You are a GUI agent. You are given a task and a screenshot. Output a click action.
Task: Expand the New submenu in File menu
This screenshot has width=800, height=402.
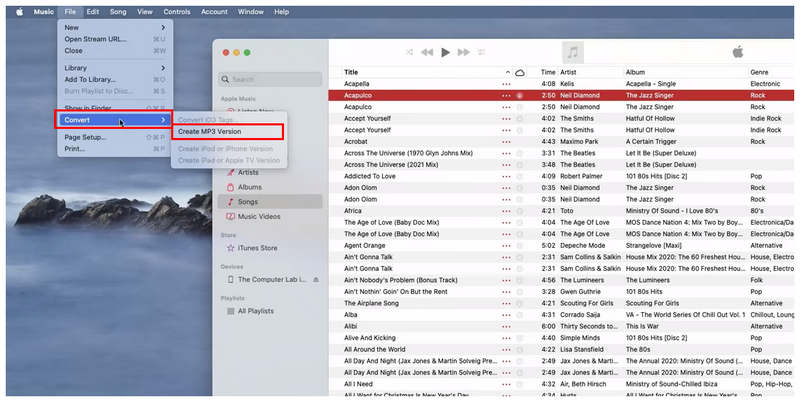(x=115, y=28)
